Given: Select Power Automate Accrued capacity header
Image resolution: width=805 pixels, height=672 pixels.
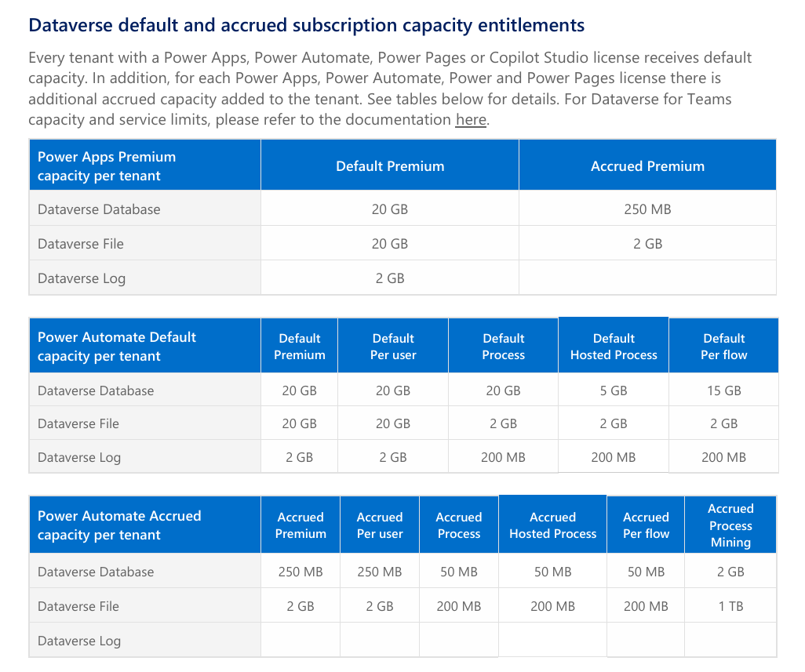Looking at the screenshot, I should point(145,525).
